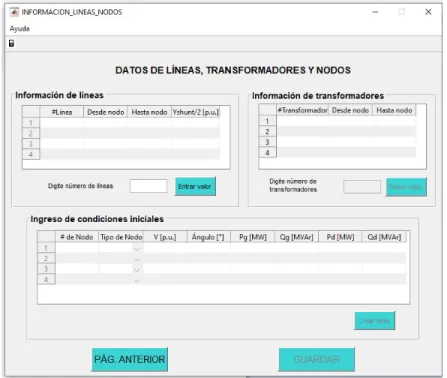
Task: Select row 4 header in condiciones iniciales table
Action: tap(46, 279)
